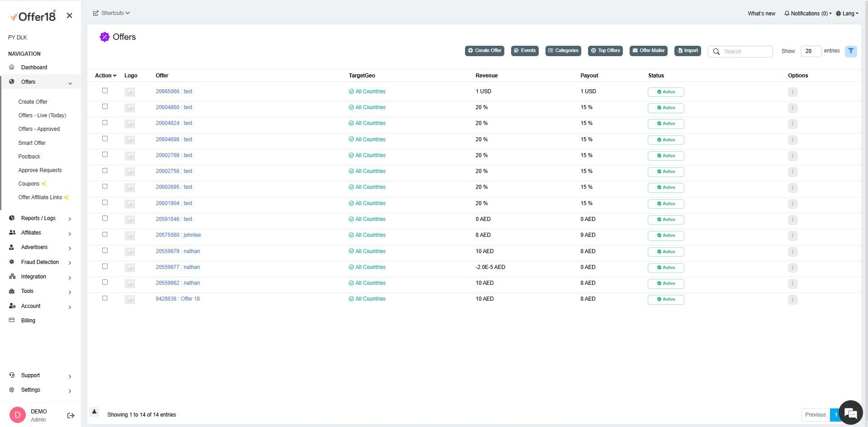Open the Categories button
868x427 pixels.
[563, 51]
